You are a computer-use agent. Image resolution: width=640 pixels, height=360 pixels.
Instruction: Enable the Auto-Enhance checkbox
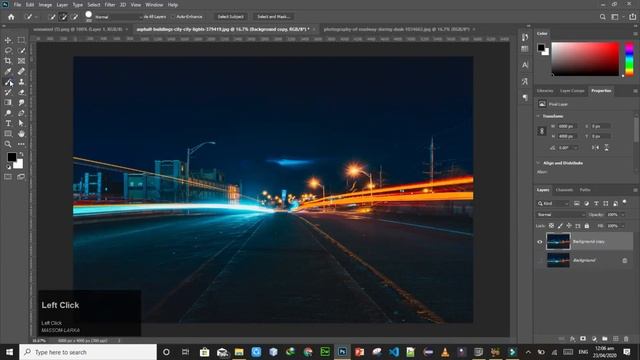[x=174, y=17]
